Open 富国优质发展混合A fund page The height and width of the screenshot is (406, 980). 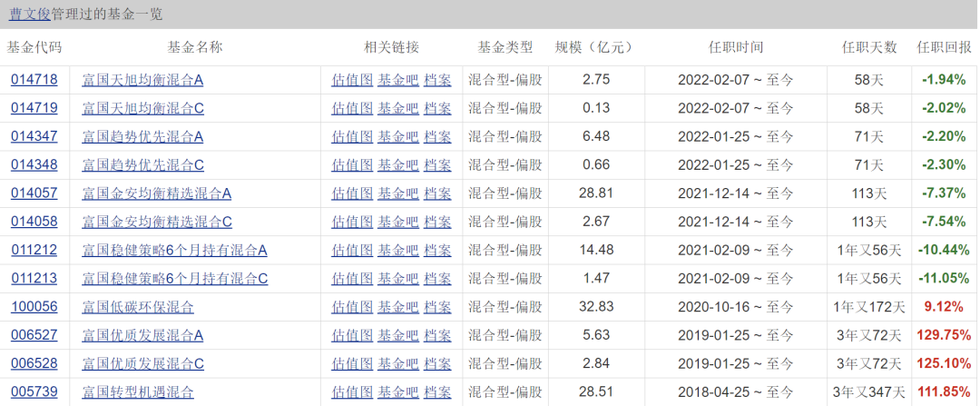[x=142, y=335]
